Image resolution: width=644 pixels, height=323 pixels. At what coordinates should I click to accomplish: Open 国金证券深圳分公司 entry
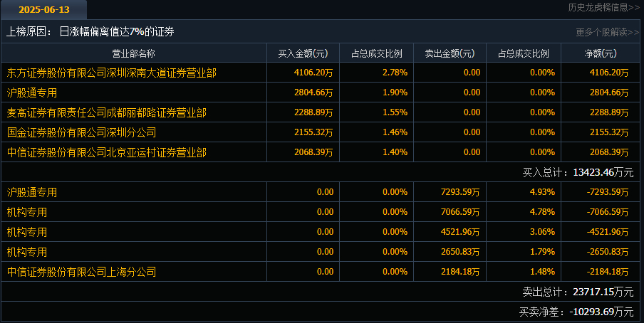click(x=82, y=132)
